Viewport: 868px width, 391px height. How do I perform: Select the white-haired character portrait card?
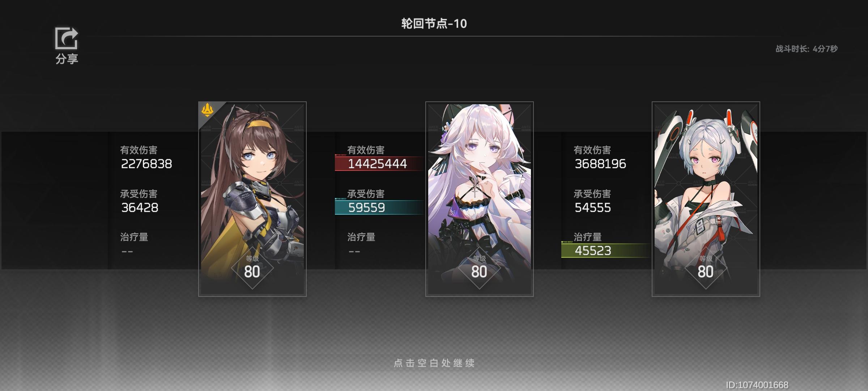pos(480,199)
